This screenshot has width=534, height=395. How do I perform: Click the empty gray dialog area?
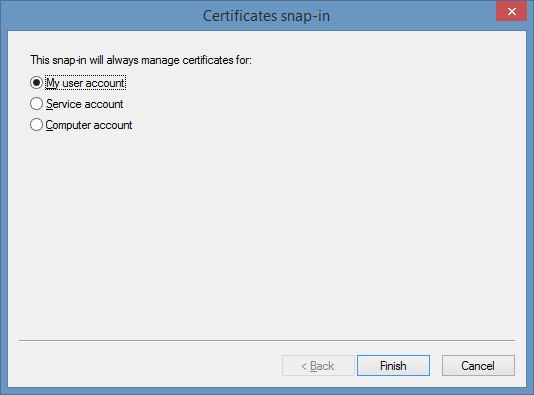267,232
